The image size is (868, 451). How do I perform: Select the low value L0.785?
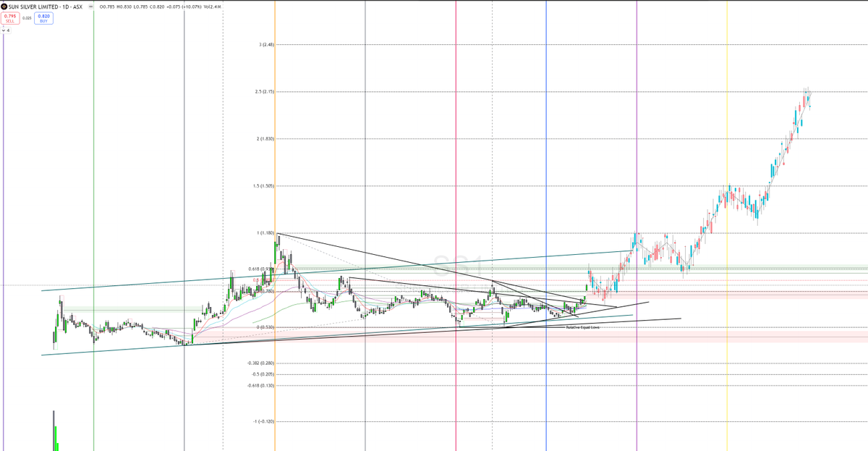(x=140, y=7)
